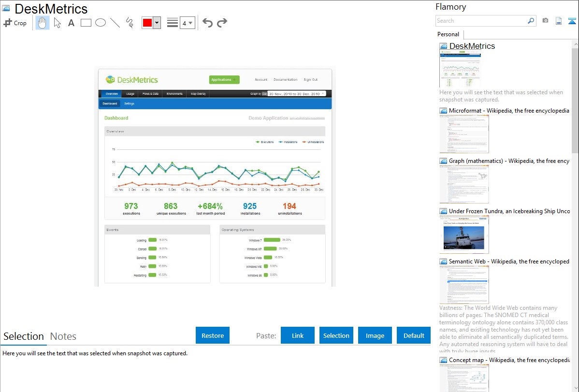Screen dimensions: 579x392
Task: Click the Selection paste button
Action: pyautogui.click(x=336, y=335)
